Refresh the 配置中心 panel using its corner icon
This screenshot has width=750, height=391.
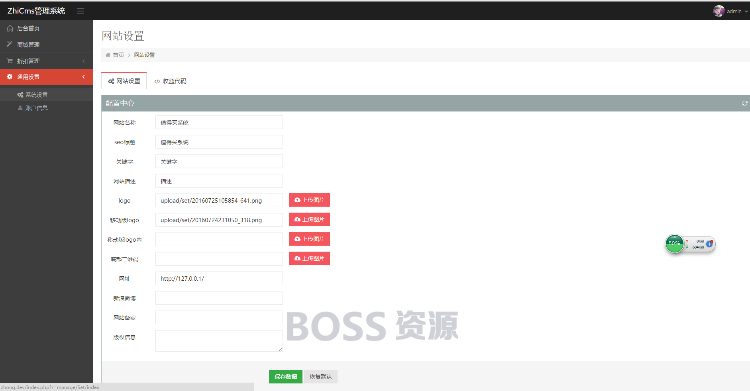click(x=744, y=103)
